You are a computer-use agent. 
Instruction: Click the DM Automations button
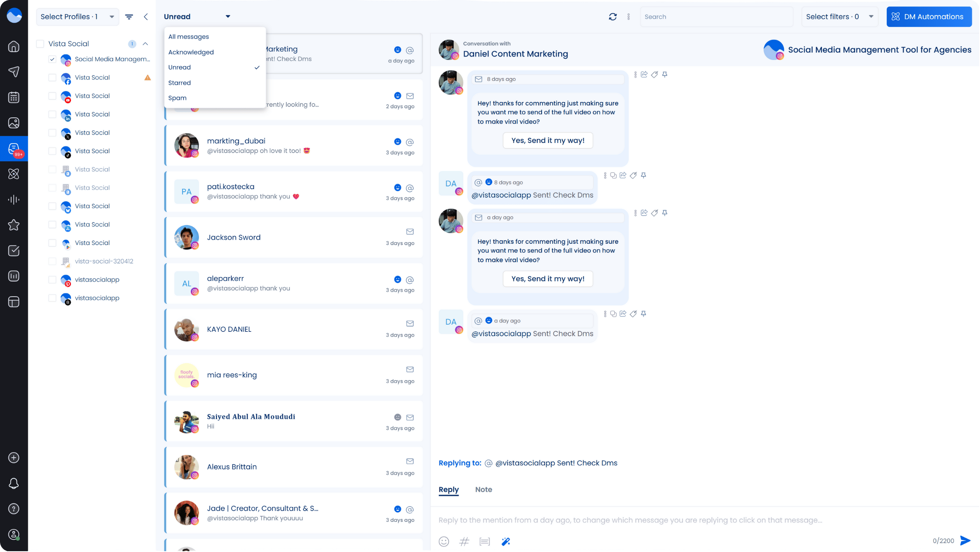928,17
